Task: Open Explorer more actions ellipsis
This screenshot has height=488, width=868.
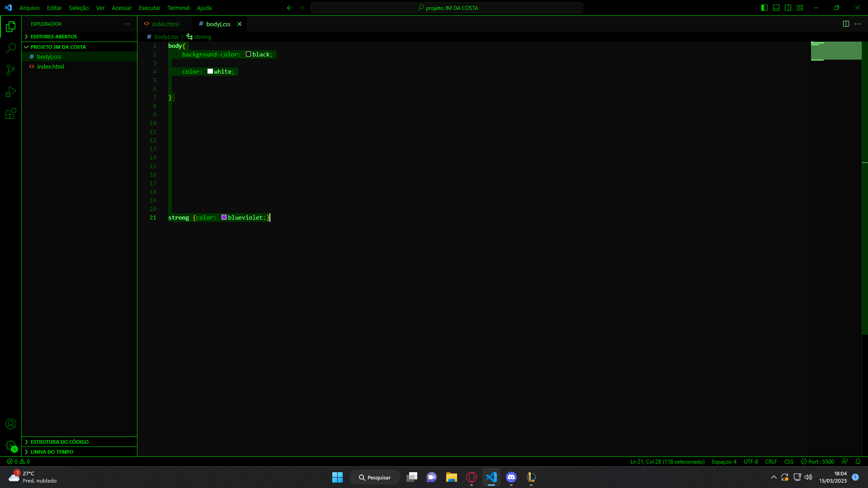Action: 127,24
